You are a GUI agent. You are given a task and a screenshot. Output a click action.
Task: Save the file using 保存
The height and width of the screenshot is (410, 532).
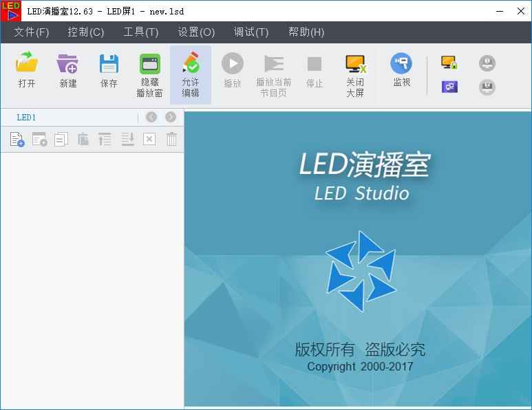tap(109, 70)
